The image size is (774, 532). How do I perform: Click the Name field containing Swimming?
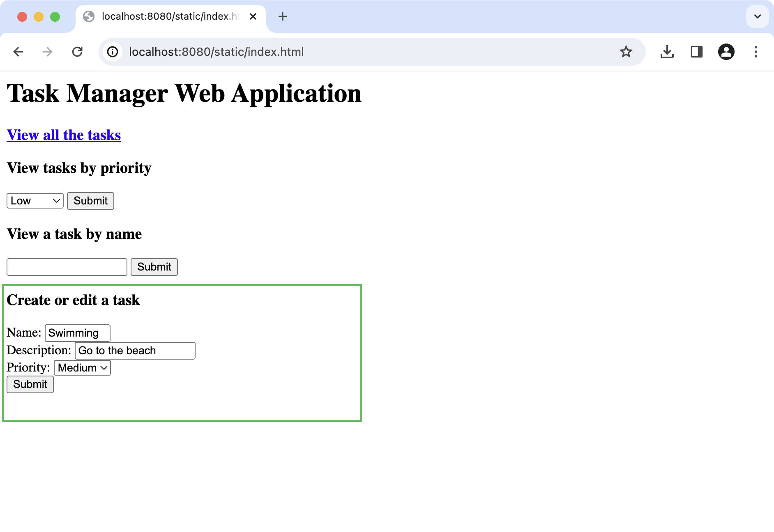[77, 333]
